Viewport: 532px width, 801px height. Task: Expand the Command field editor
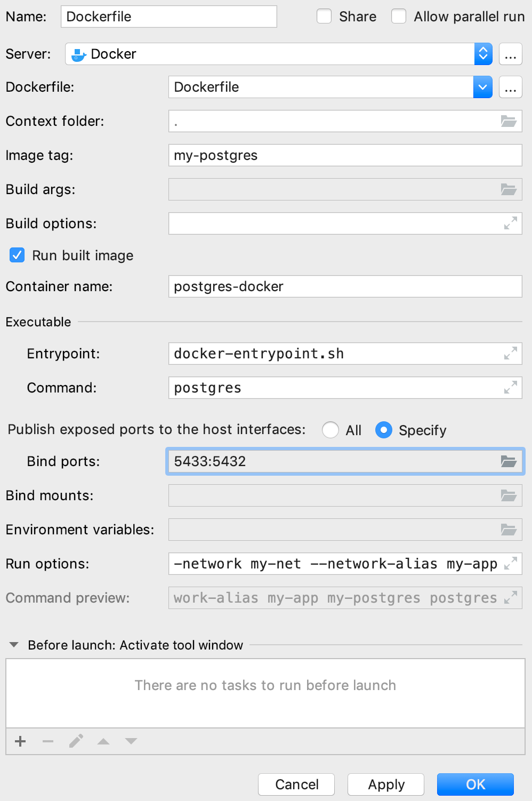click(x=511, y=388)
